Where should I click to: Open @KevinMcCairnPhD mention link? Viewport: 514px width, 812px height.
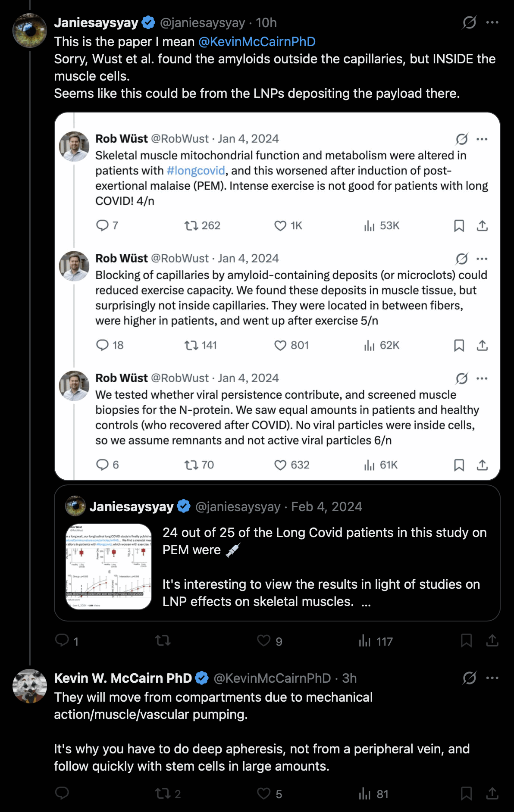click(x=257, y=41)
